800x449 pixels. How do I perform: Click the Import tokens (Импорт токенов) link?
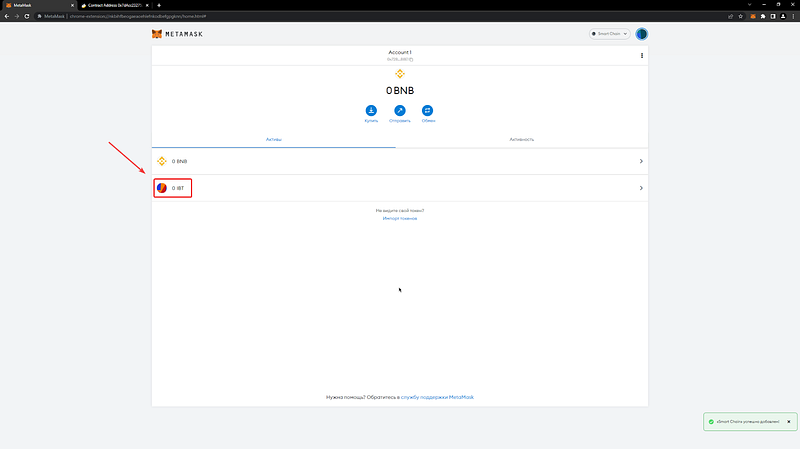[399, 218]
